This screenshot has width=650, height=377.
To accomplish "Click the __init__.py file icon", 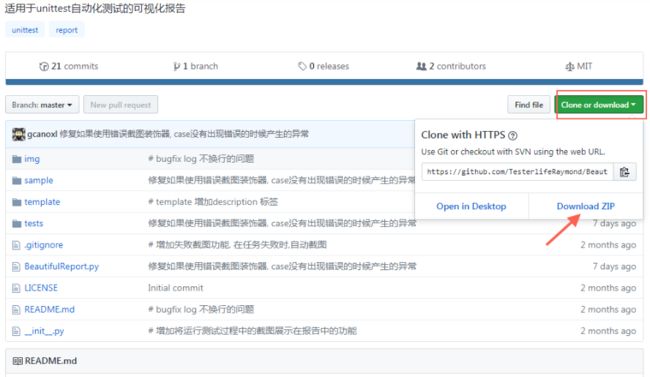I will 16,331.
